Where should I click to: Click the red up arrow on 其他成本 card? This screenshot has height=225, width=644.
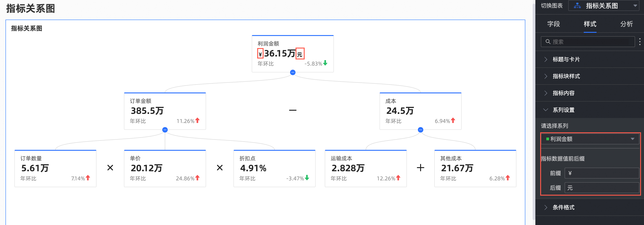pos(508,178)
